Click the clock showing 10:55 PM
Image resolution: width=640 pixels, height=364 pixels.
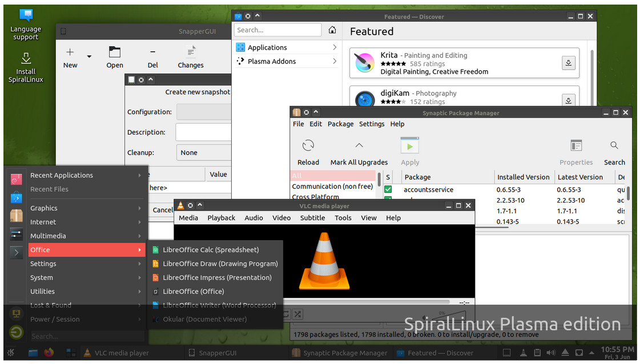618,353
